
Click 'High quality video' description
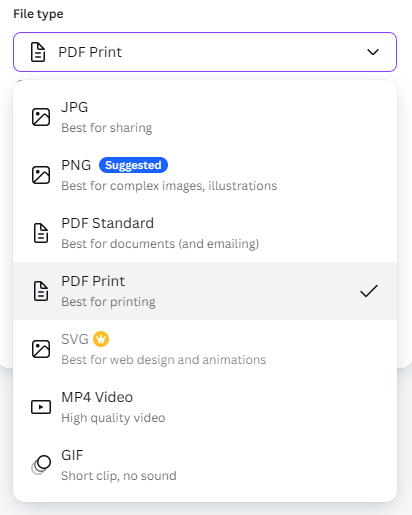[x=113, y=418]
